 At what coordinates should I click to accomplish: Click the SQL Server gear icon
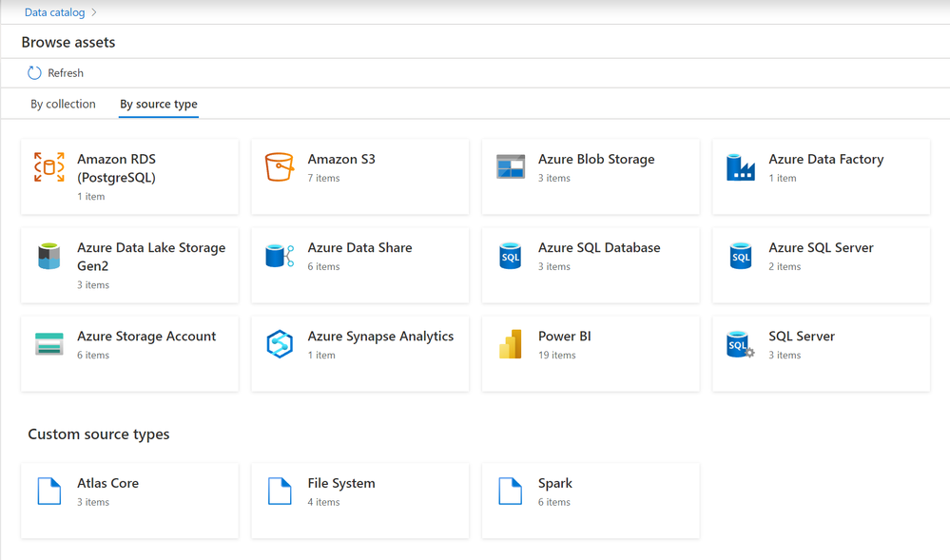coord(741,344)
